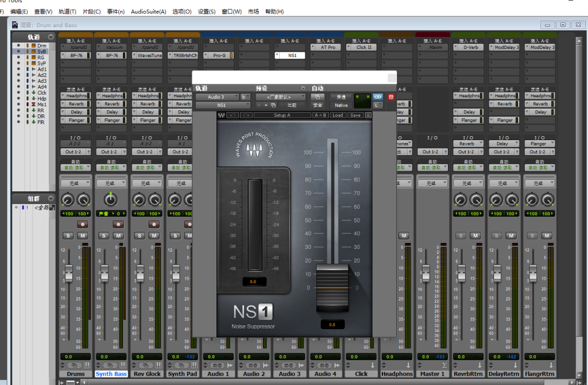This screenshot has height=385, width=588.
Task: Click the down arrow icon on DelayRetrn strip
Action: tap(515, 365)
